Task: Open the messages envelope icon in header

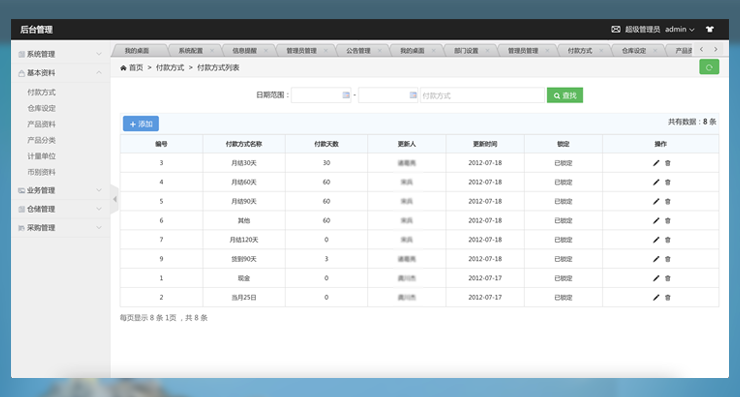Action: point(616,29)
